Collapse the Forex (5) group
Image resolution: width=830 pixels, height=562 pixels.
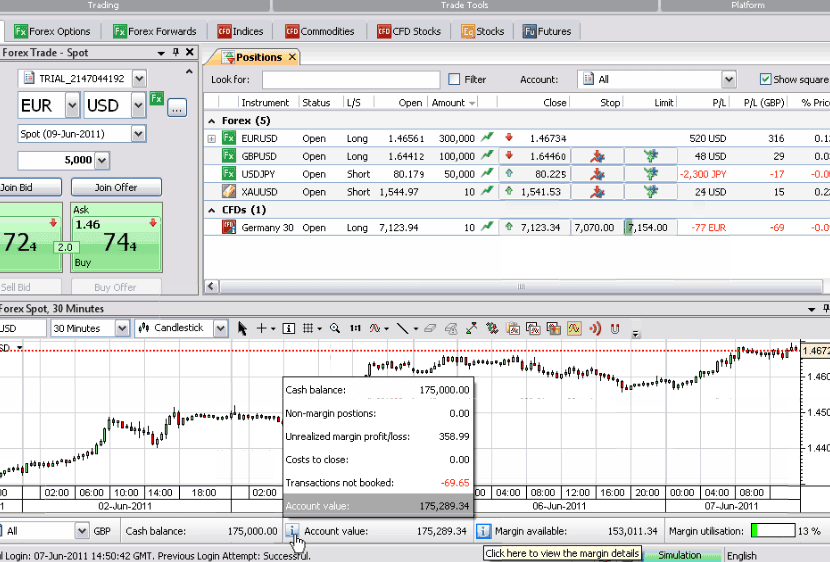pyautogui.click(x=212, y=121)
